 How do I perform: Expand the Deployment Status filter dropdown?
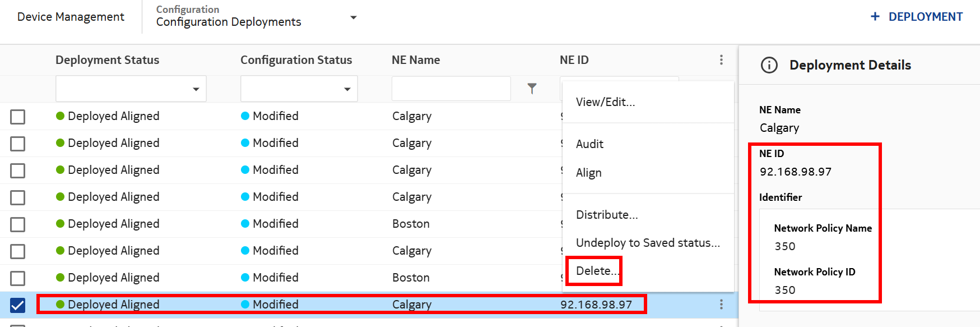click(196, 89)
